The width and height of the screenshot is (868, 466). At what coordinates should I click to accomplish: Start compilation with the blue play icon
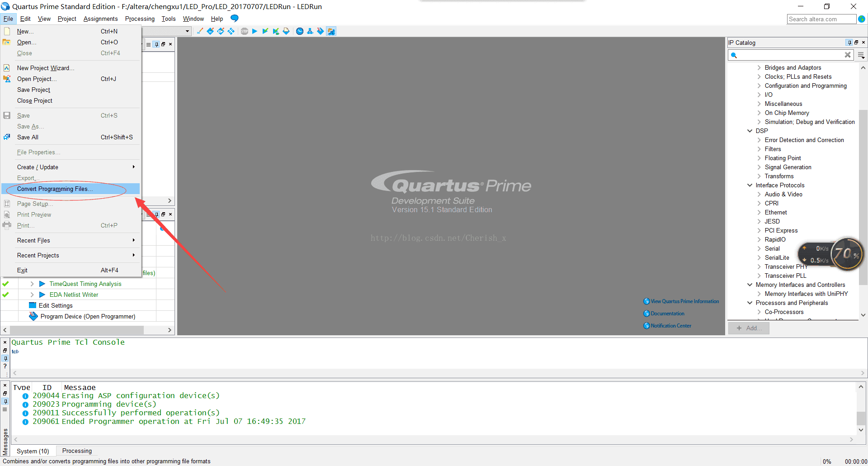coord(255,31)
